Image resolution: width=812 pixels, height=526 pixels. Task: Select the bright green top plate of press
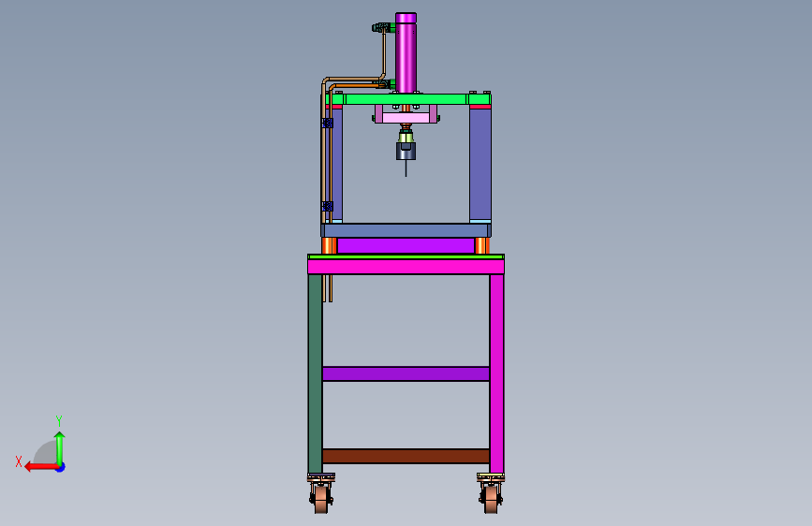(407, 99)
